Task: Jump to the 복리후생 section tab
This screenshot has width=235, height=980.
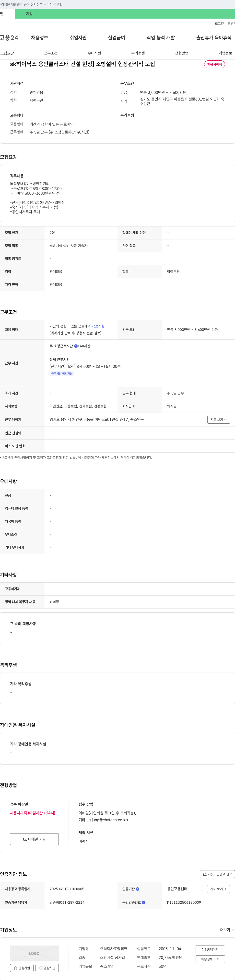Action: 138,53
